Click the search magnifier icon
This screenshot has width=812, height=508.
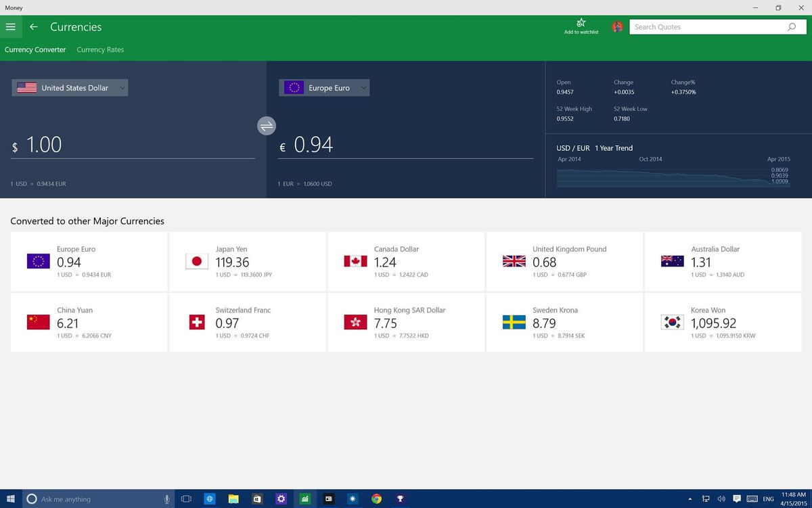point(791,26)
